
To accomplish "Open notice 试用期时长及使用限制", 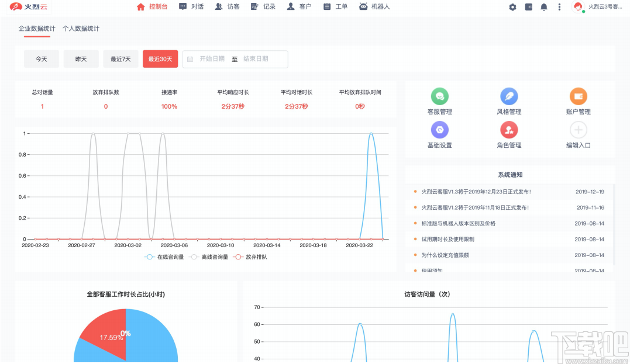I will tap(447, 239).
